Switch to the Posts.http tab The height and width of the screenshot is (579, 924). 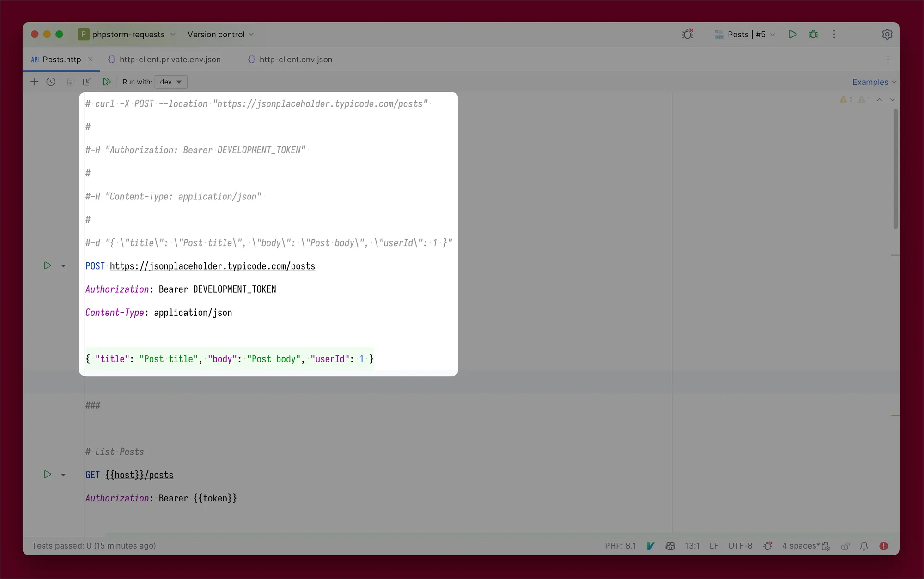coord(61,60)
